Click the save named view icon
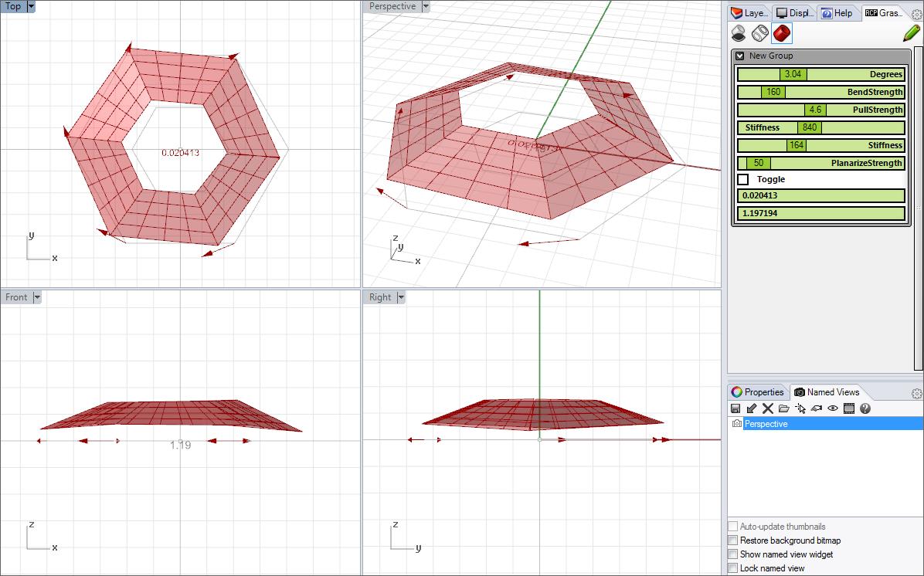The image size is (924, 576). (735, 408)
